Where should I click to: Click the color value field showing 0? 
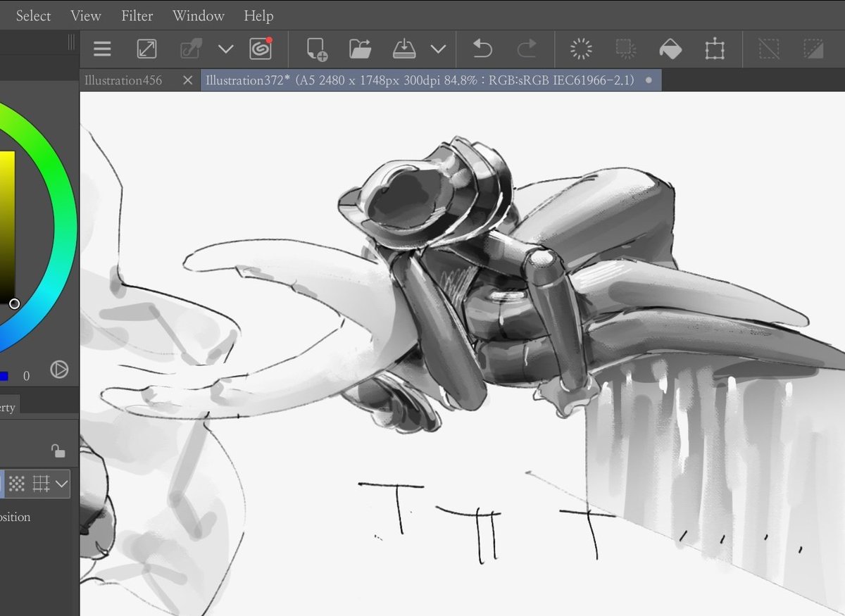[27, 376]
